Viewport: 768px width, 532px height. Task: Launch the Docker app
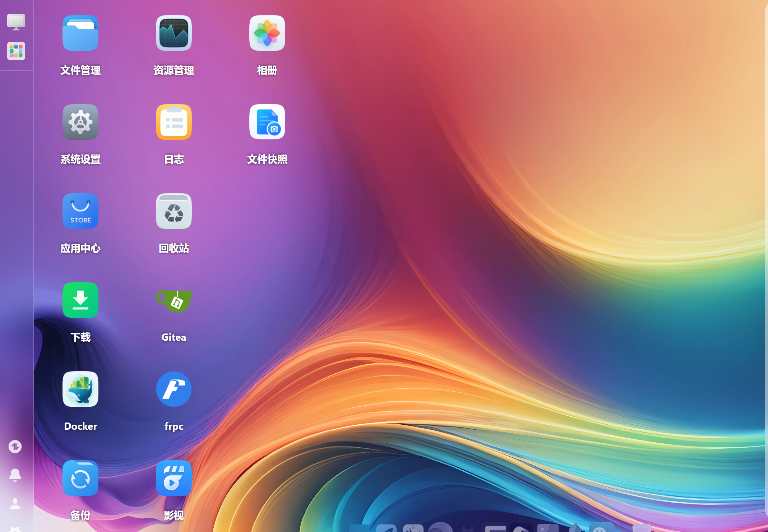[x=80, y=389]
